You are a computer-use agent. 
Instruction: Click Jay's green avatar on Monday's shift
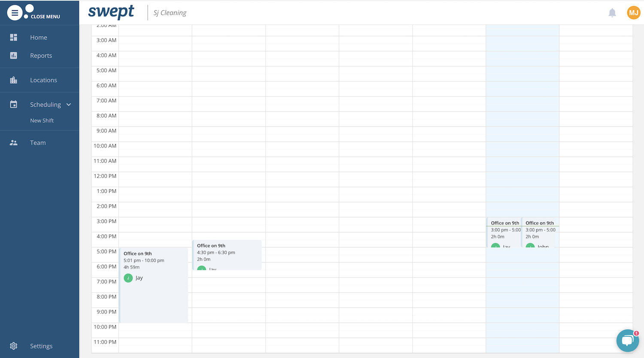128,278
